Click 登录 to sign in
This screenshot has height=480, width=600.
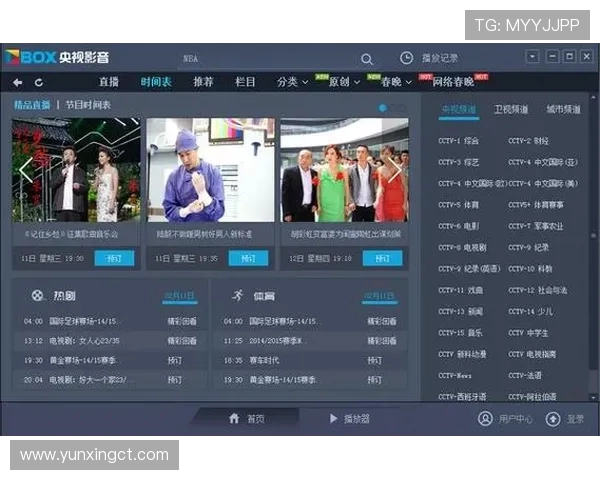(575, 419)
